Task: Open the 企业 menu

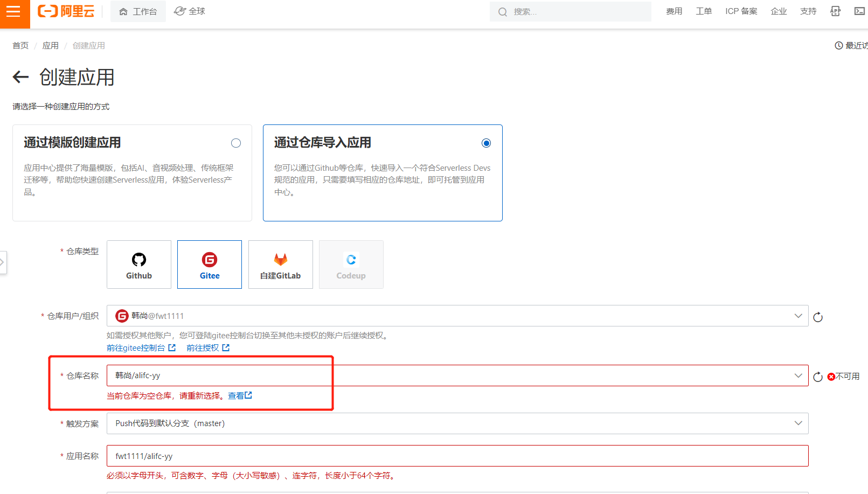Action: tap(779, 11)
